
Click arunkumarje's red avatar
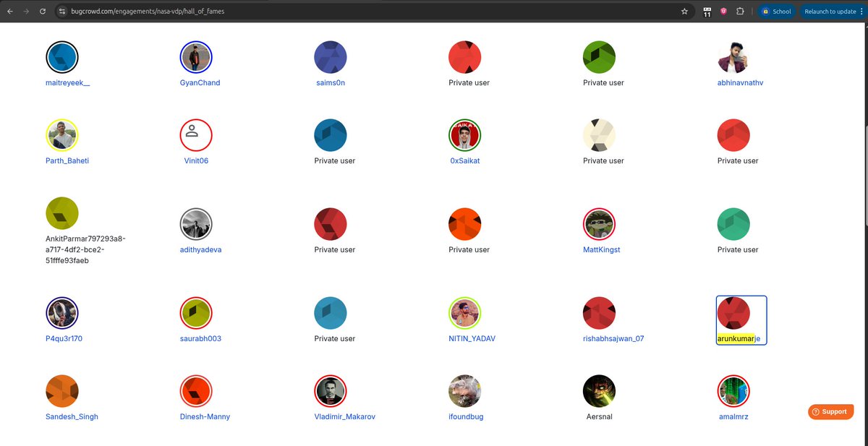click(x=733, y=313)
